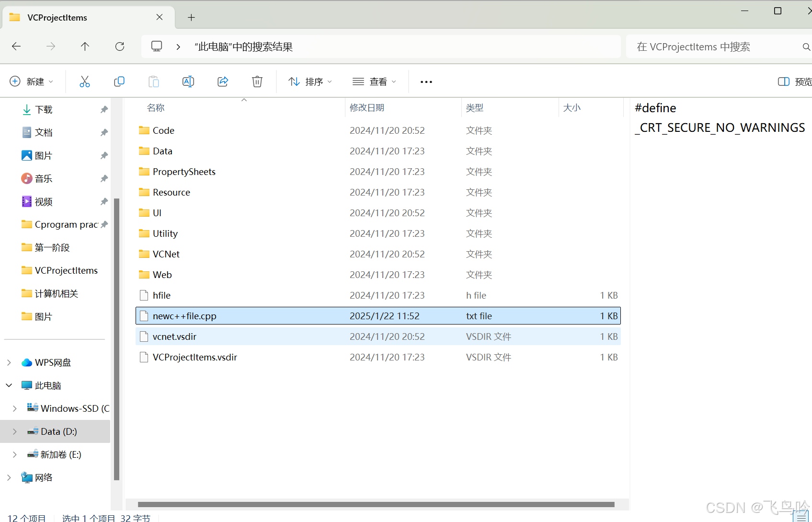Click the Rename icon
812x522 pixels.
(188, 81)
